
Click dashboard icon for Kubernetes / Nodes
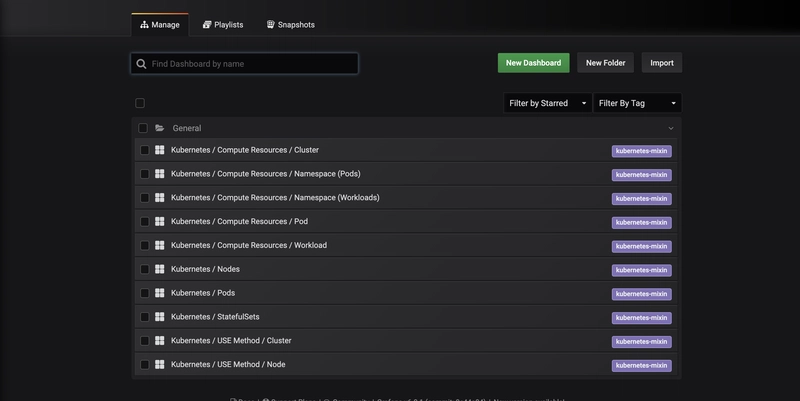click(160, 269)
